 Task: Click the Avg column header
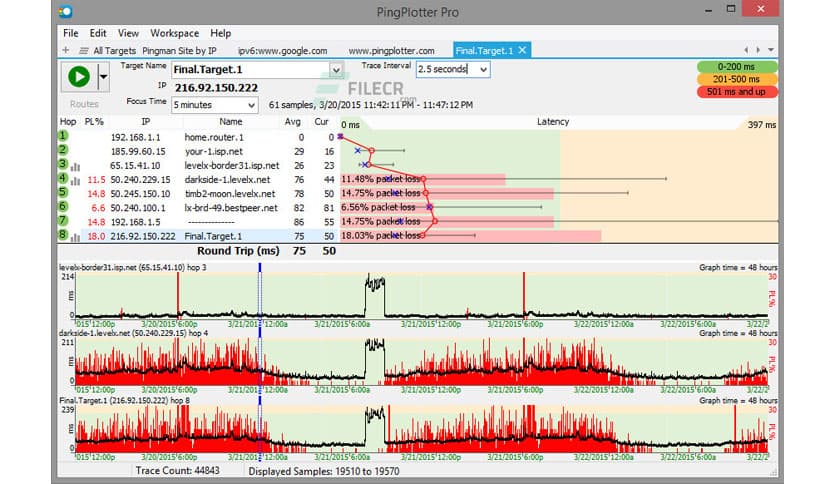pos(292,122)
